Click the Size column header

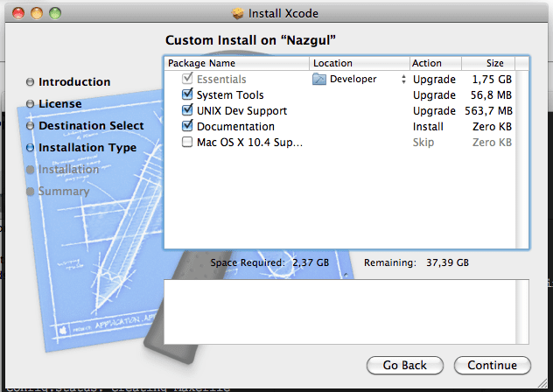tap(494, 63)
